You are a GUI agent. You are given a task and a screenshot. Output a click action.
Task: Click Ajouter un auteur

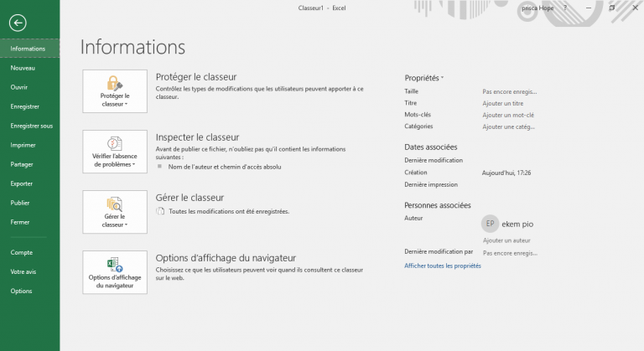506,240
